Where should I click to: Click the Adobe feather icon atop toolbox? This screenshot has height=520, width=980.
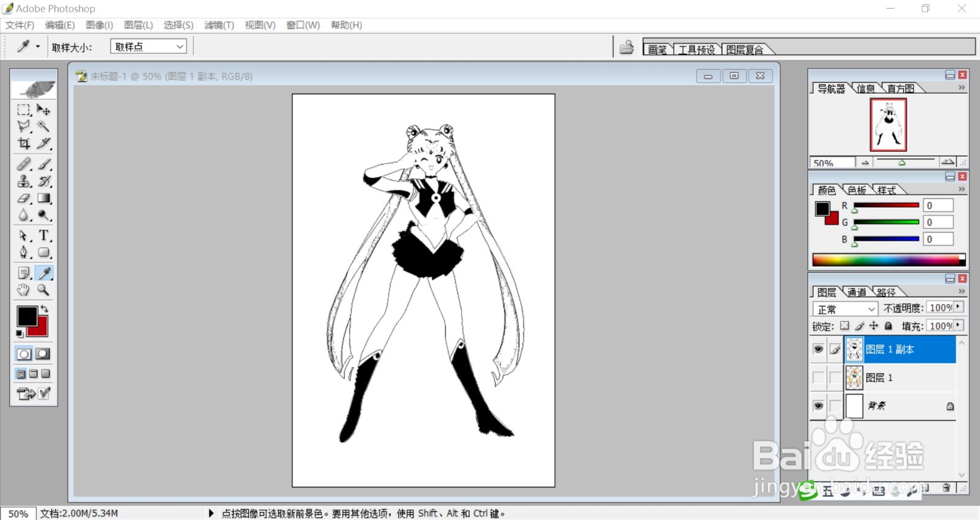(34, 89)
